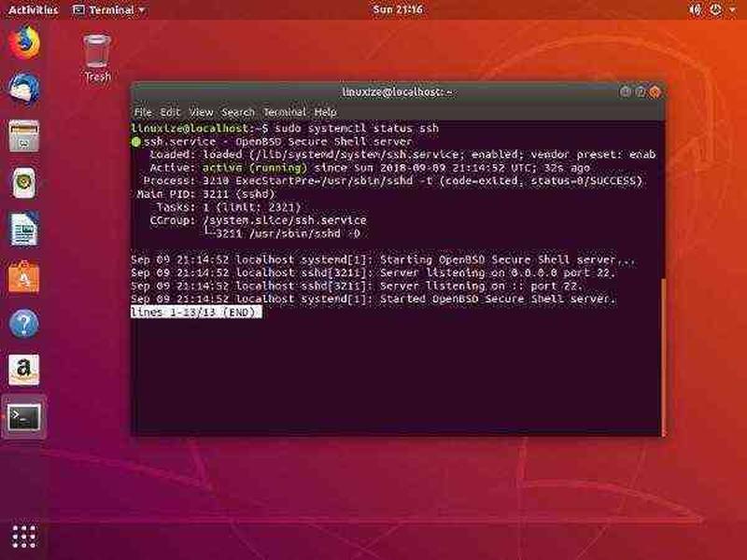Click 'active (running)' status text

pos(255,168)
